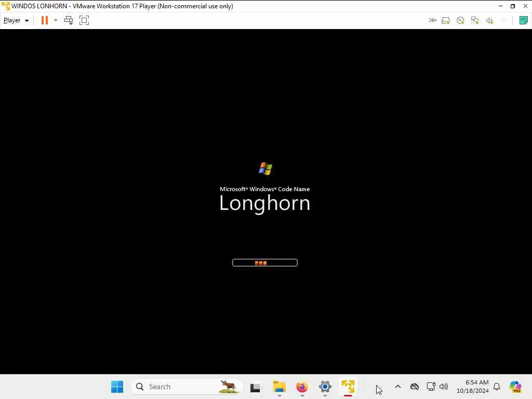Click the Longhorn boot progress bar
The height and width of the screenshot is (399, 532).
[x=265, y=262]
